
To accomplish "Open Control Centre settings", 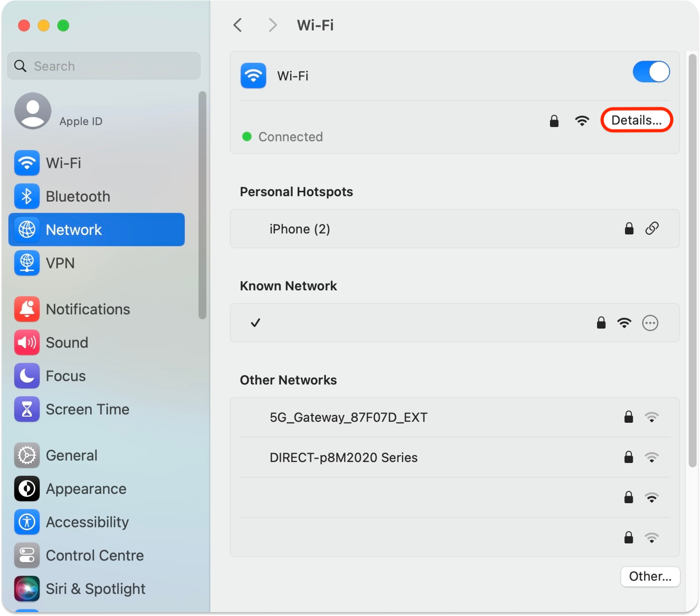I will (95, 555).
